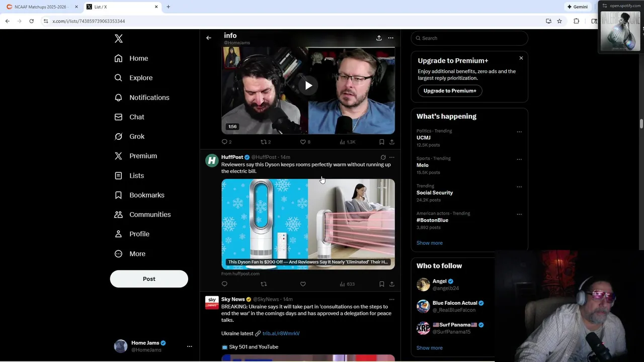
Task: Share the info list
Action: tap(379, 38)
